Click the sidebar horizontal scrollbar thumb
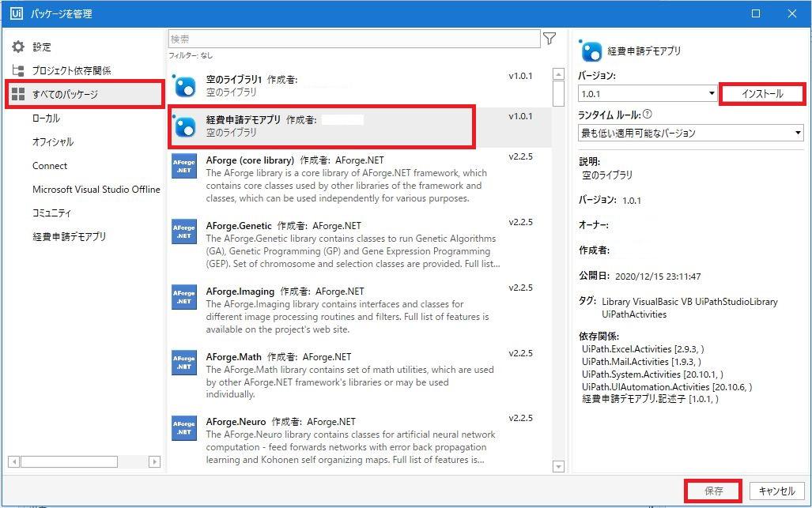 tap(69, 461)
